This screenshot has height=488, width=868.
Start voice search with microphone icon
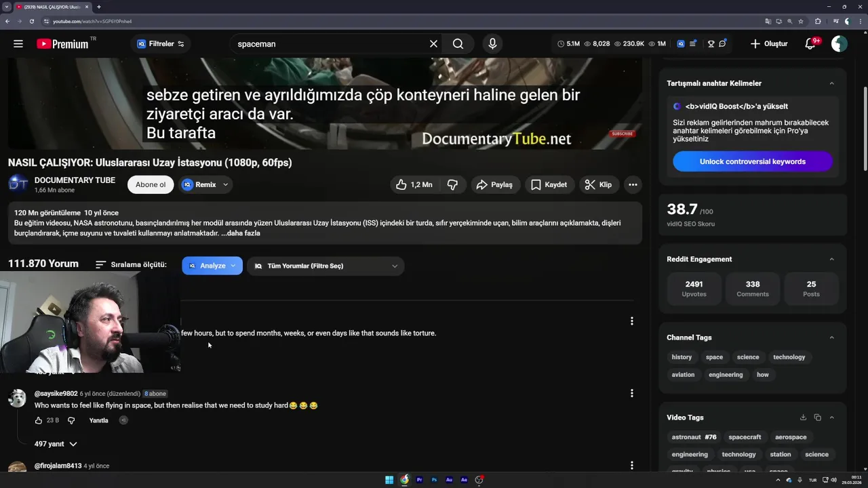[x=492, y=43]
